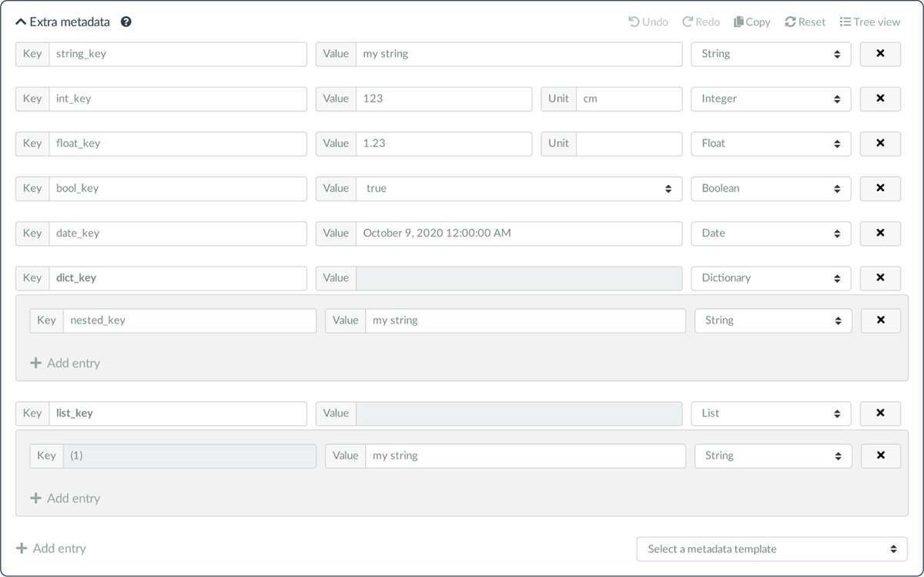Viewport: 924px width, 577px height.
Task: Add entry inside dict_key dictionary
Action: coord(65,363)
